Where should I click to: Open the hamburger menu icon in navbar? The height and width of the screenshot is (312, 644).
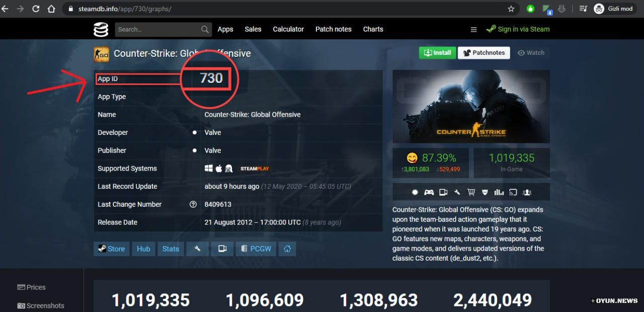pos(473,29)
